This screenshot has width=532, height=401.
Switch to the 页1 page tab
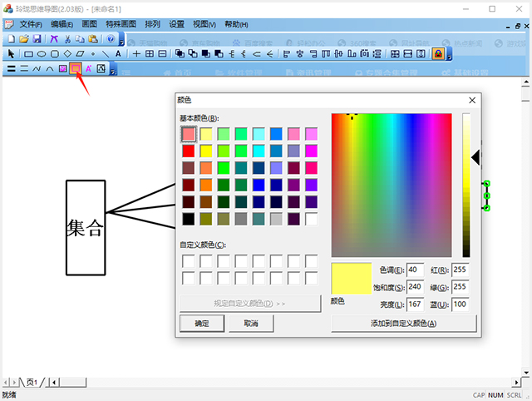tap(31, 382)
